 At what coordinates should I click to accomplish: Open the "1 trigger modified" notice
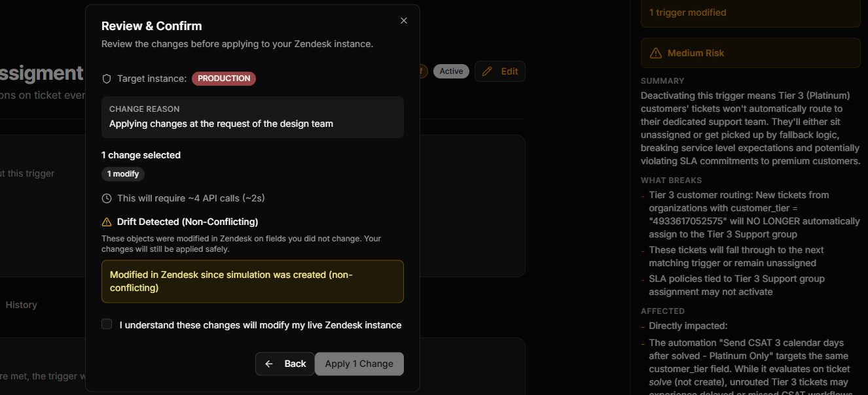(751, 12)
